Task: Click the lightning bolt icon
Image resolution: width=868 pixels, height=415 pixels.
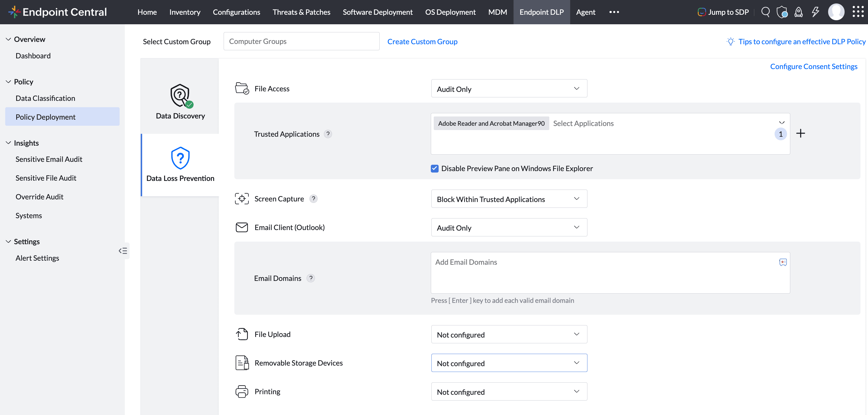Action: pos(815,12)
